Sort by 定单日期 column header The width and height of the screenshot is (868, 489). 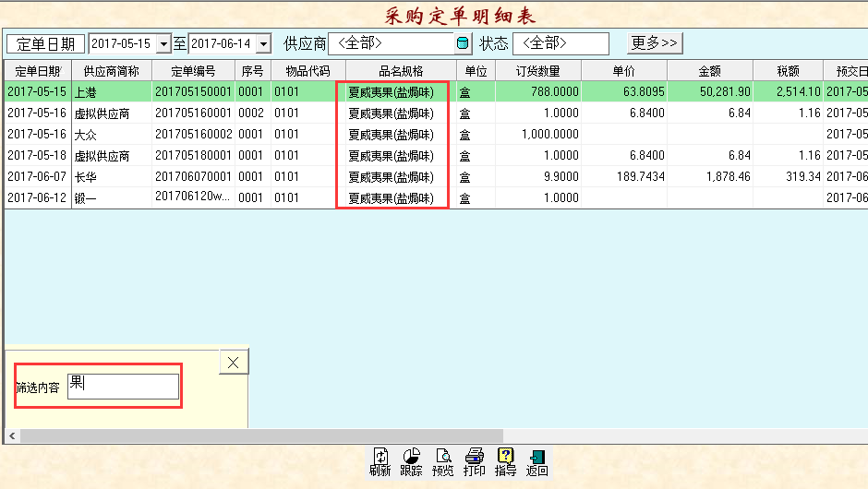(x=38, y=71)
